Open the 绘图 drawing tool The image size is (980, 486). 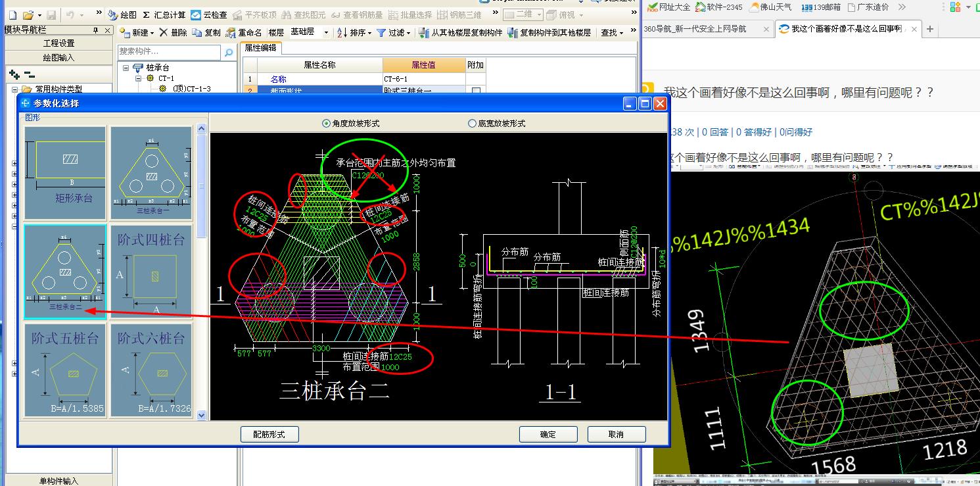click(x=123, y=14)
